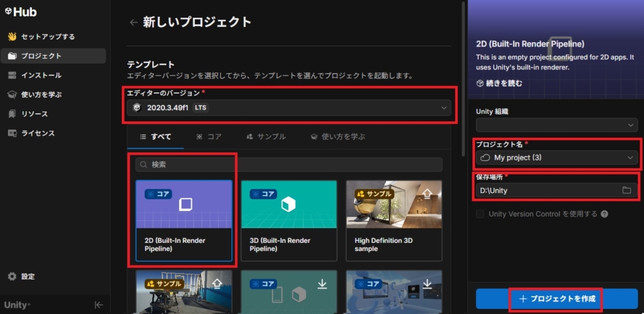The height and width of the screenshot is (314, 644).
Task: Open インストール in the sidebar
Action: [42, 76]
